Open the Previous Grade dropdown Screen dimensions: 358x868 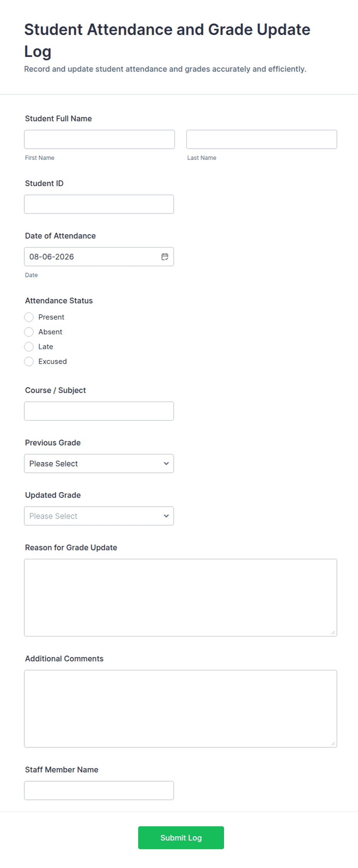click(99, 464)
